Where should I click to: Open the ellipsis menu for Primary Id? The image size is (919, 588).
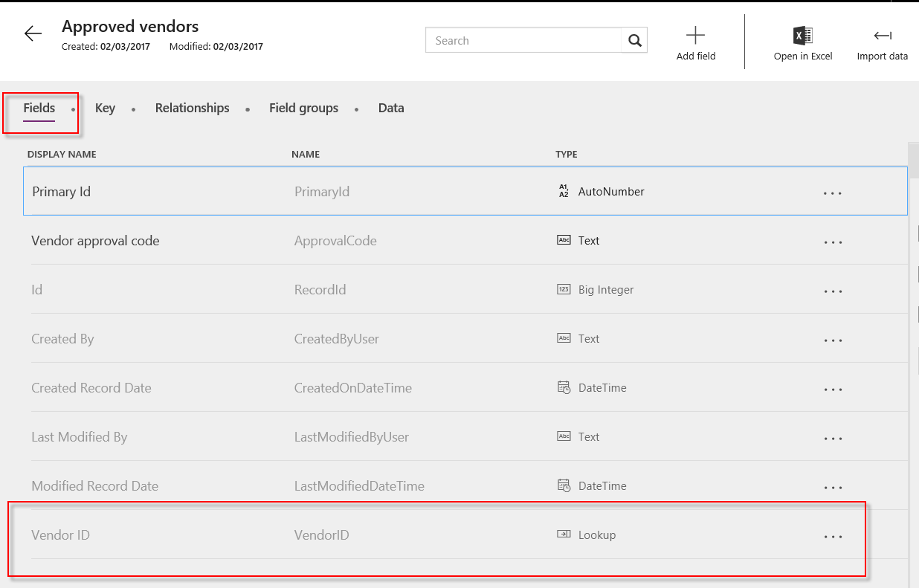[832, 192]
